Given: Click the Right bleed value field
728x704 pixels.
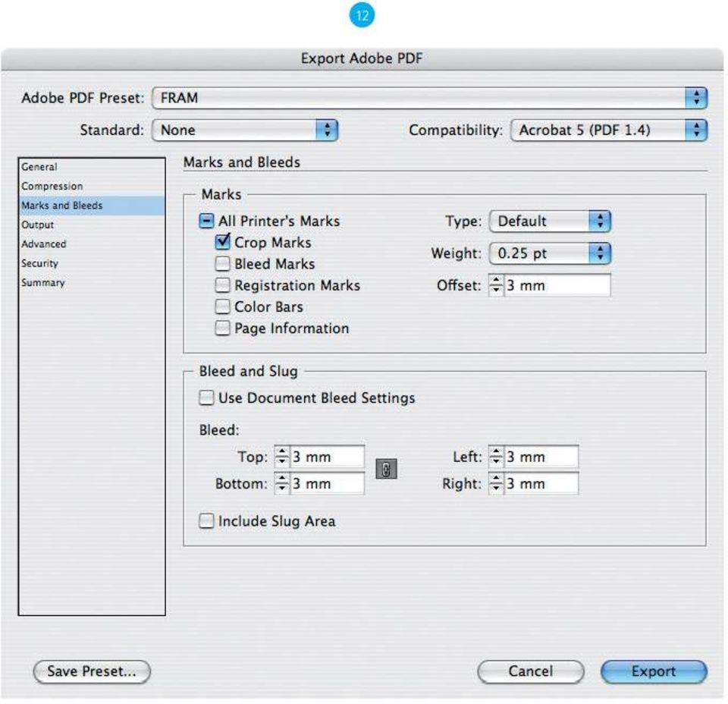Looking at the screenshot, I should pyautogui.click(x=541, y=483).
